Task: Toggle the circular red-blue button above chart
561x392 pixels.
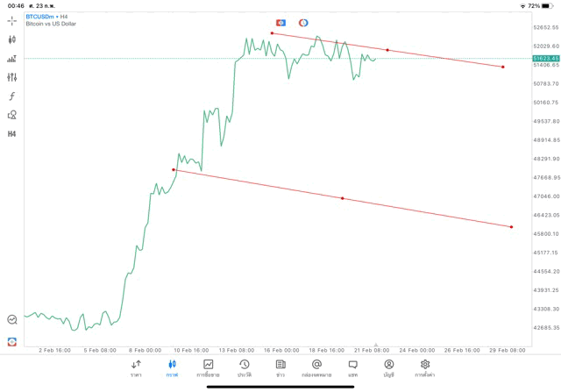Action: coord(303,22)
